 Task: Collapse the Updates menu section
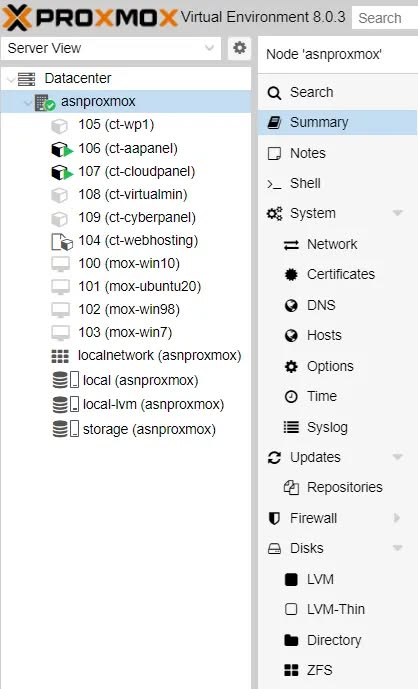398,457
